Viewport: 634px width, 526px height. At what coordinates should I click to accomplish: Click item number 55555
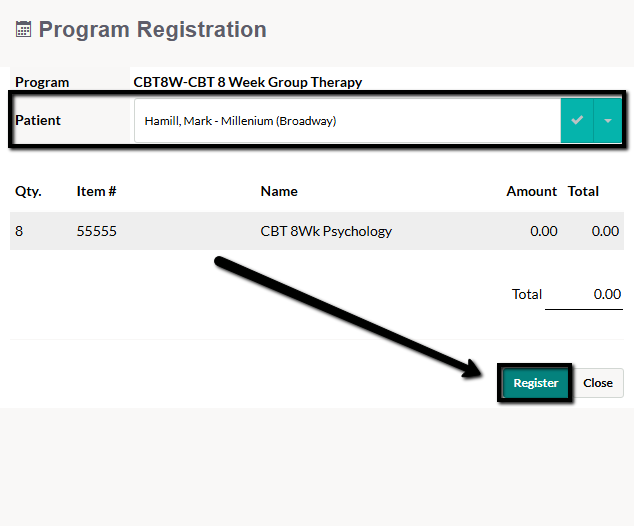coord(97,231)
